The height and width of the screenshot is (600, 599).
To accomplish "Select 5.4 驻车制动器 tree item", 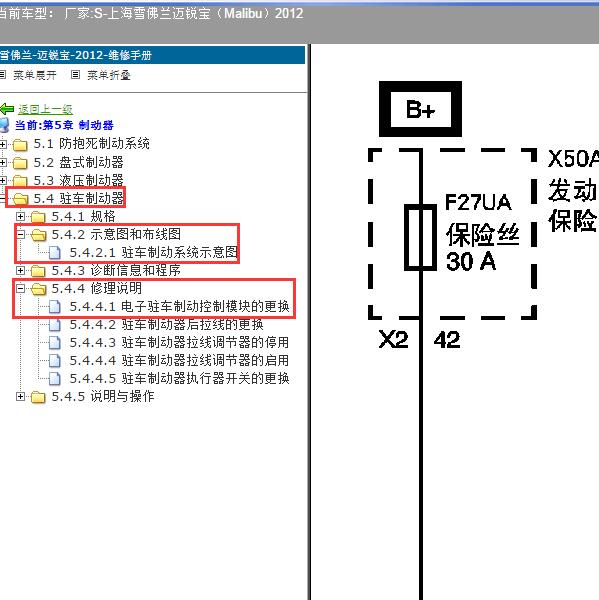I will pyautogui.click(x=78, y=198).
